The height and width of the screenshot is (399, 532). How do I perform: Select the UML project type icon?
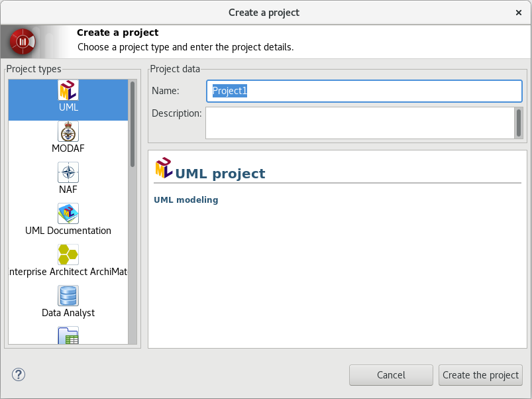click(x=68, y=89)
